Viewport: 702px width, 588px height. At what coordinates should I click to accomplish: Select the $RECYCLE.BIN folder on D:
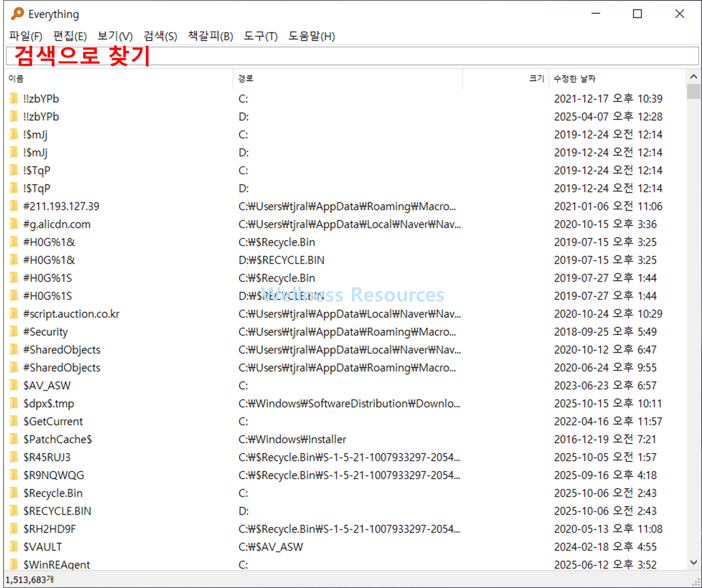pyautogui.click(x=57, y=511)
